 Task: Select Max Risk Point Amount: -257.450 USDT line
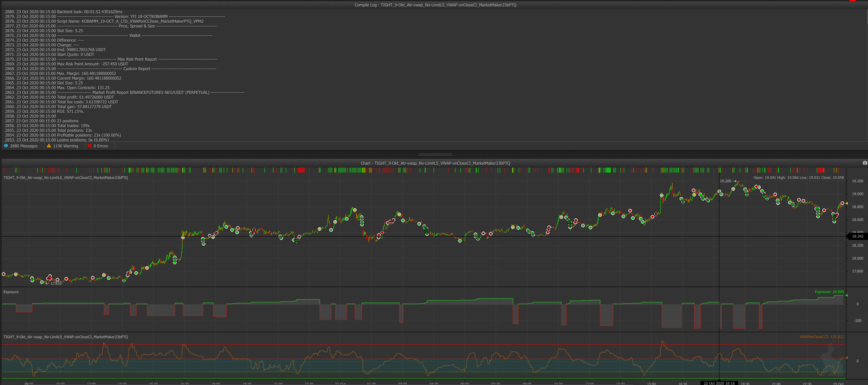click(x=66, y=64)
